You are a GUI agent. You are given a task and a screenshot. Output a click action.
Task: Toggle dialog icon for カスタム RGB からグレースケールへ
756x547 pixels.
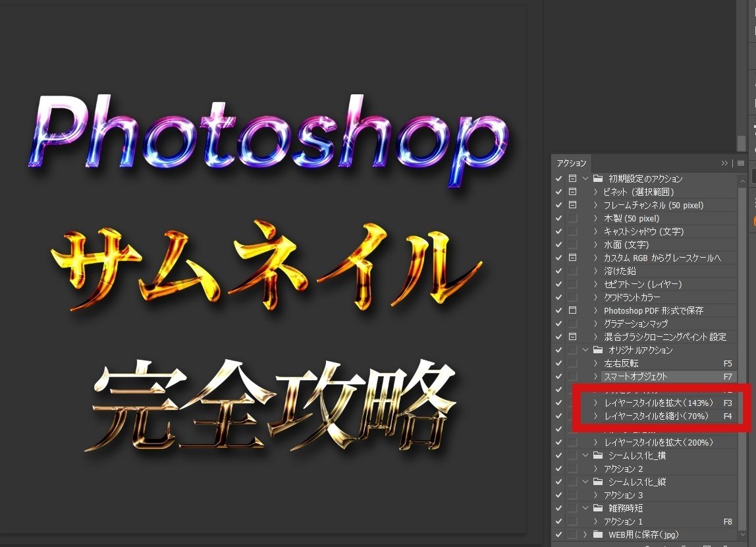point(572,258)
